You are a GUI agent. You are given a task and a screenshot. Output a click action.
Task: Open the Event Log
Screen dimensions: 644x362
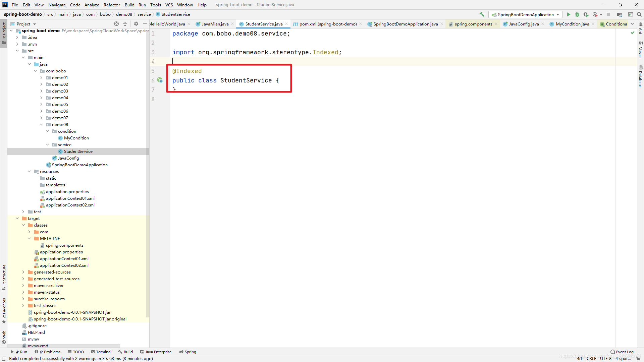[x=622, y=352]
